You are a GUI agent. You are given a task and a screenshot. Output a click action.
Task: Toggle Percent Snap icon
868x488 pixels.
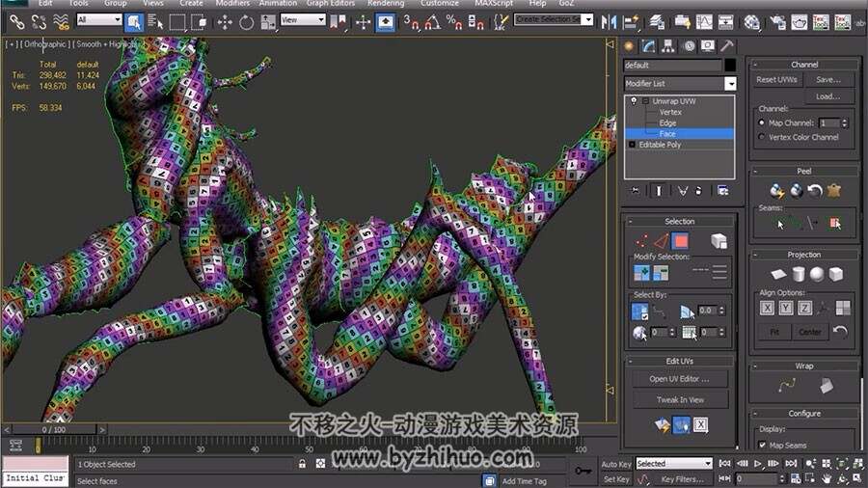tap(454, 22)
